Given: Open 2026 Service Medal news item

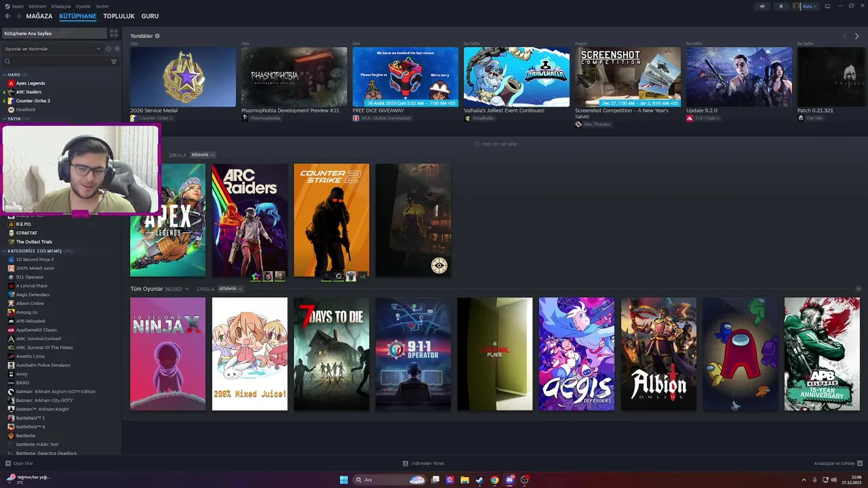Looking at the screenshot, I should (183, 77).
